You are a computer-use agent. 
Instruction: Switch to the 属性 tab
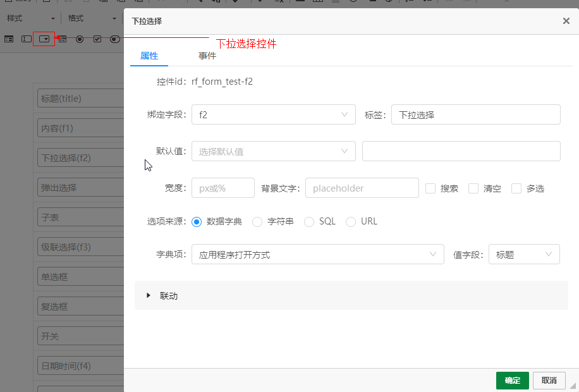149,56
